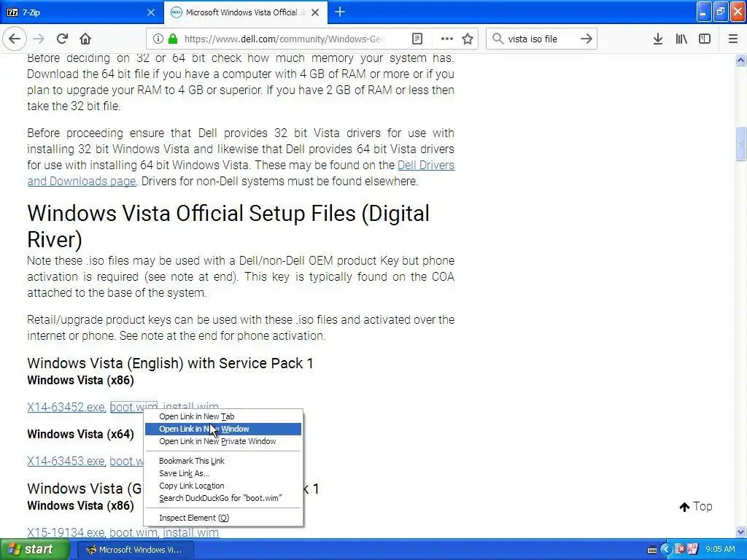Close the Microsoft Windows Vista Official tab
The image size is (747, 560).
pyautogui.click(x=315, y=12)
